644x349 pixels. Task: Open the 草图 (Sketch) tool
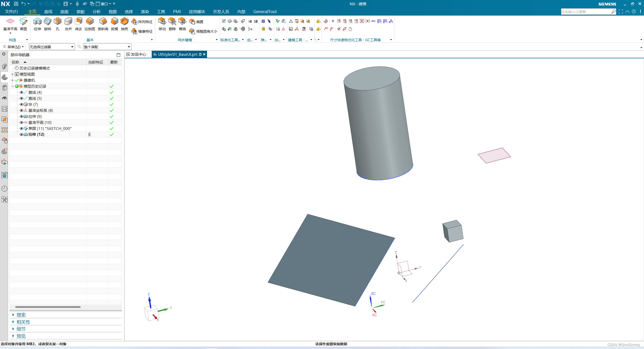23,24
